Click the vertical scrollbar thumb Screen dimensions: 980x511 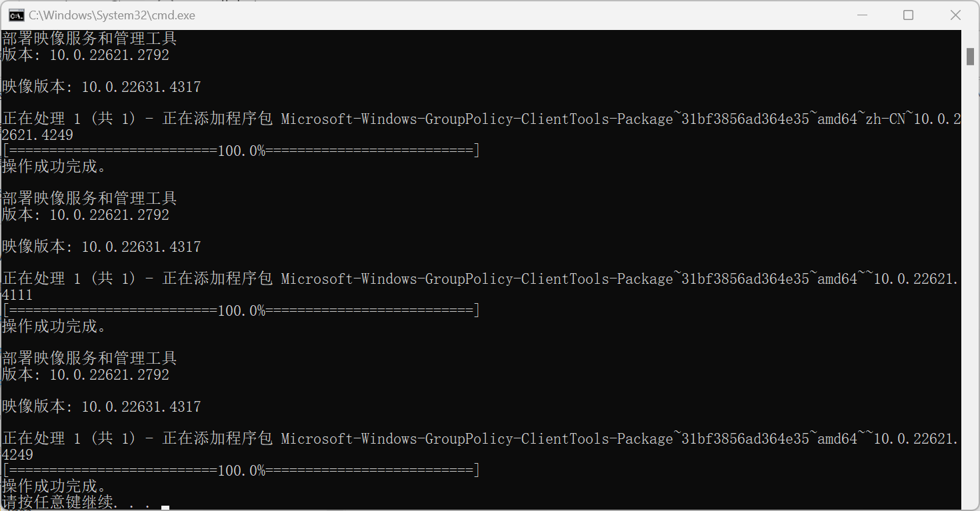[970, 57]
